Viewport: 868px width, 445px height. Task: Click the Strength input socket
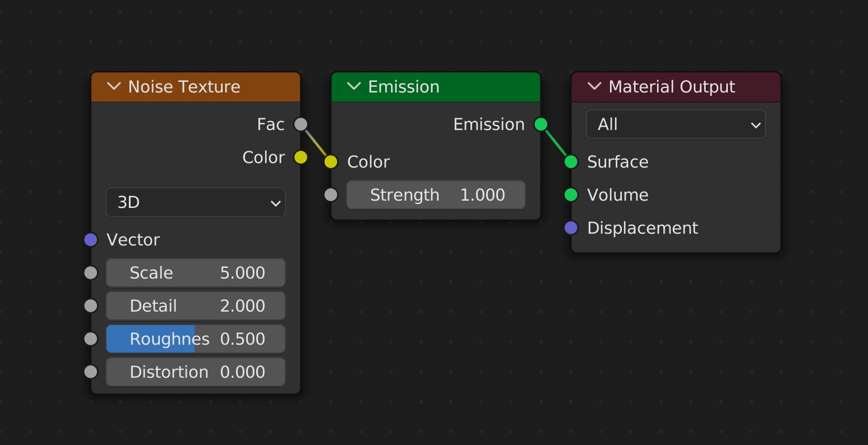[331, 195]
